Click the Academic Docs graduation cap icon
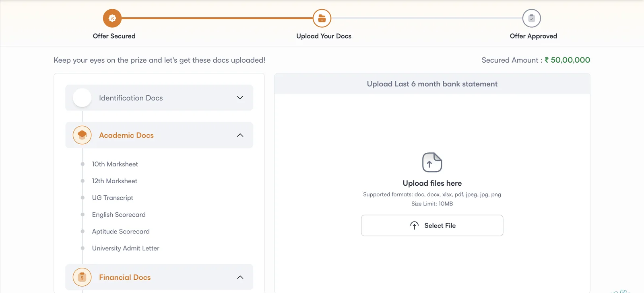This screenshot has width=644, height=293. point(82,135)
